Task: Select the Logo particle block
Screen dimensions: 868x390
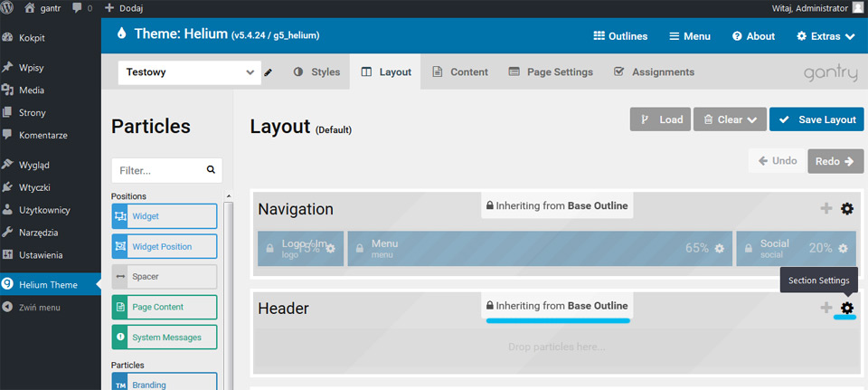Action: [x=300, y=249]
